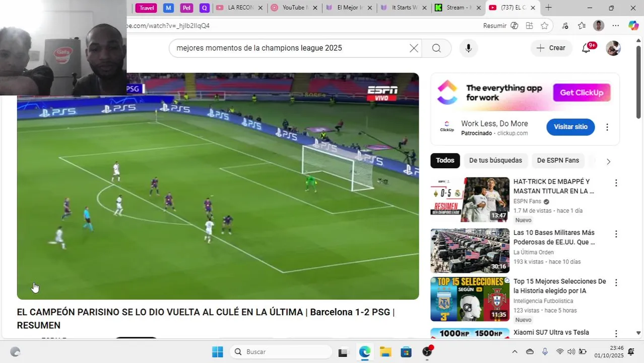Open the Copilot icon in Edge

click(x=633, y=26)
